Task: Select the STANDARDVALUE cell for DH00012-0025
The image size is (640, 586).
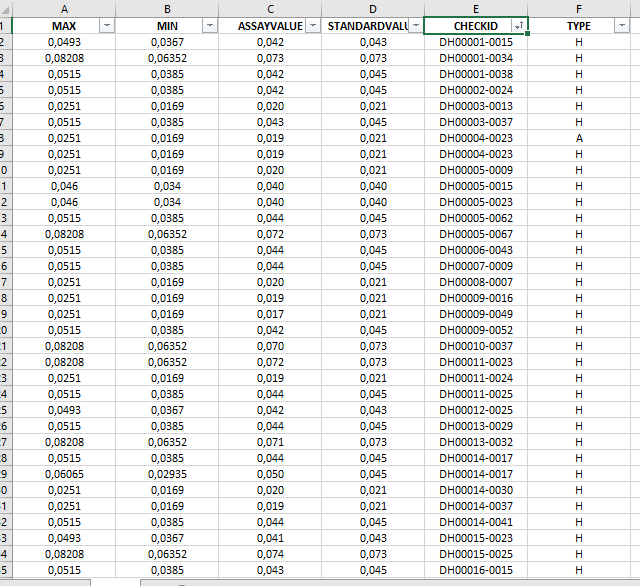Action: coord(373,410)
